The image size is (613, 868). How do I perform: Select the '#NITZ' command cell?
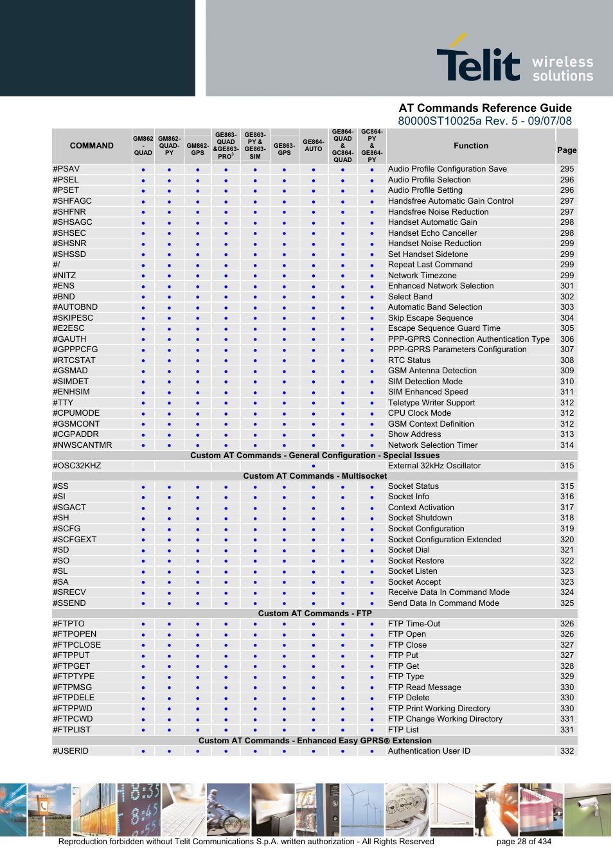click(64, 276)
